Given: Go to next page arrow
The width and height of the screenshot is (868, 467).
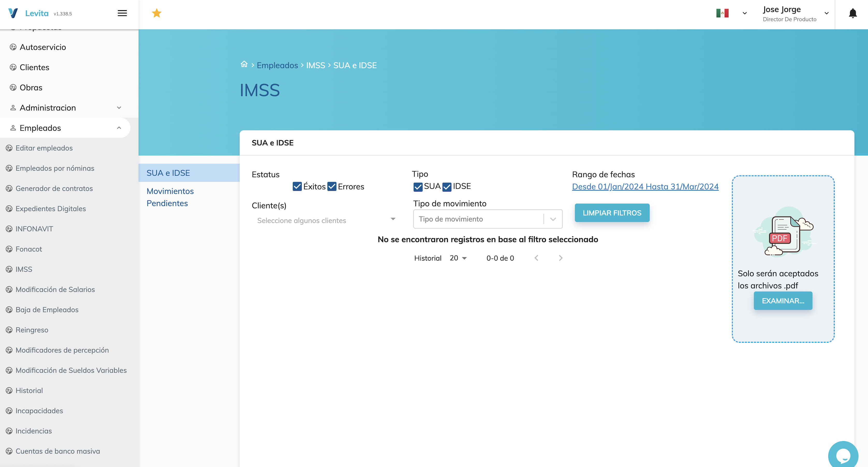Looking at the screenshot, I should 560,258.
